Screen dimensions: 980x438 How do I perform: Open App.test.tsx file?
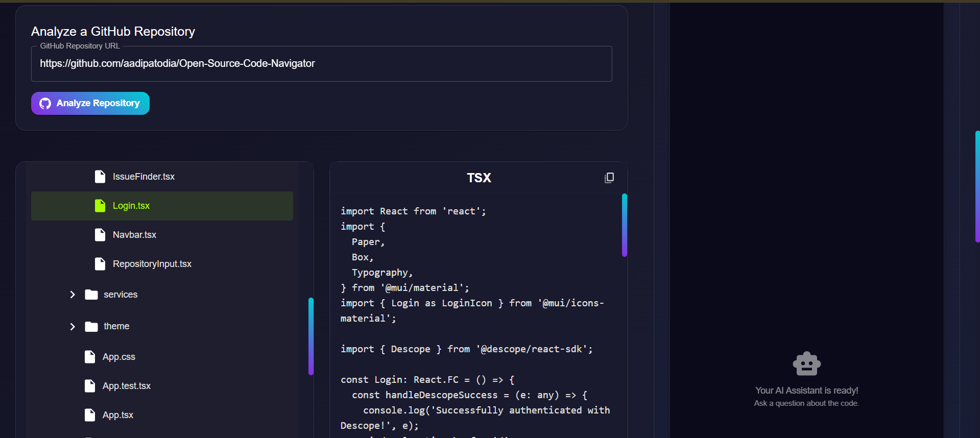pyautogui.click(x=162, y=386)
